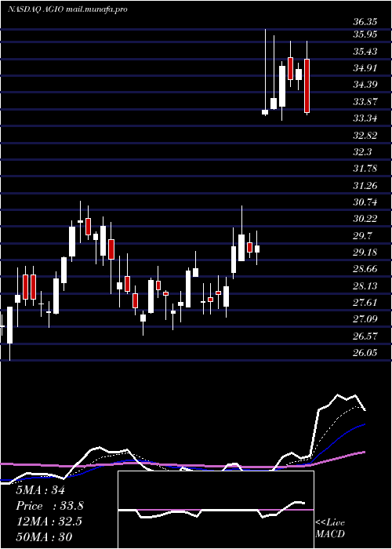Click the 26.05 price axis label
The height and width of the screenshot is (549, 392).
(x=365, y=353)
